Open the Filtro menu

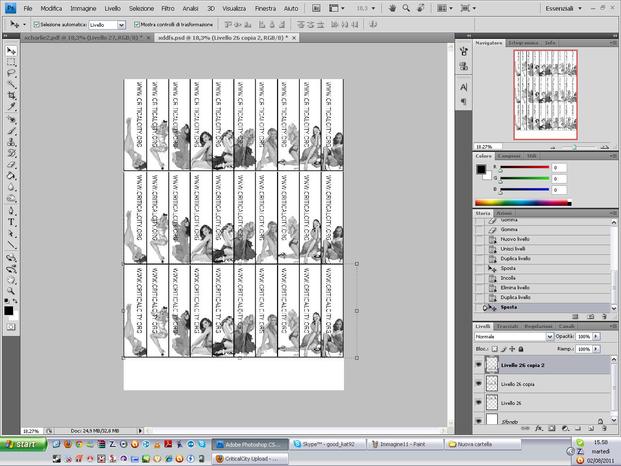[x=168, y=8]
